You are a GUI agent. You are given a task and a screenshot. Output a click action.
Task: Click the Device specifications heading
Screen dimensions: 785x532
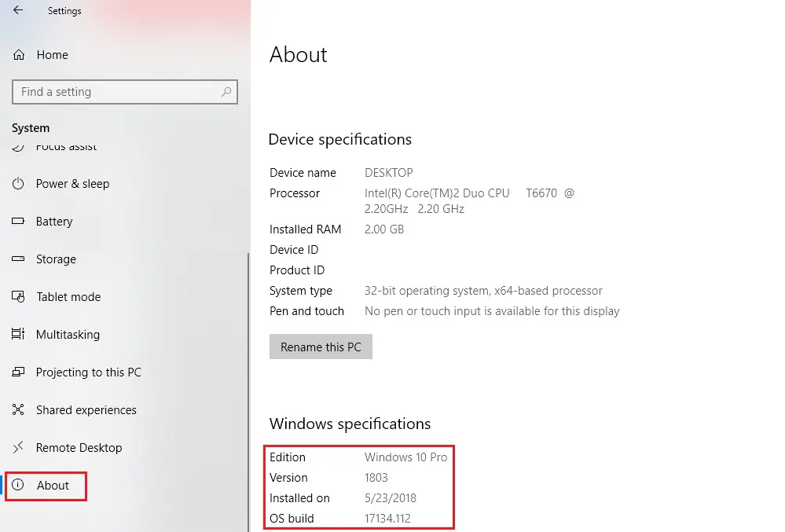tap(340, 139)
